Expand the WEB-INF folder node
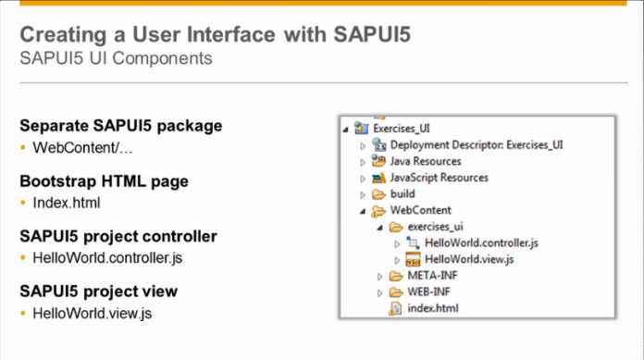644x360 pixels. 380,293
